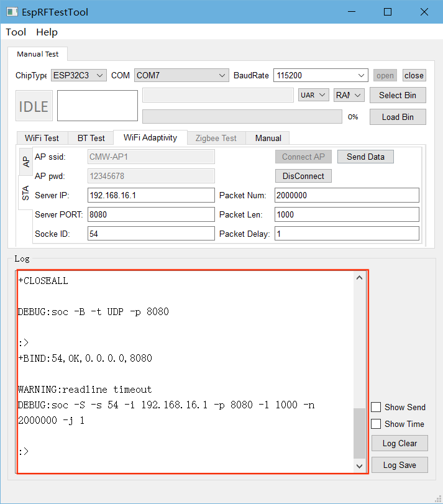
Task: Open the ChipType ESP32C3 dropdown
Action: [78, 75]
